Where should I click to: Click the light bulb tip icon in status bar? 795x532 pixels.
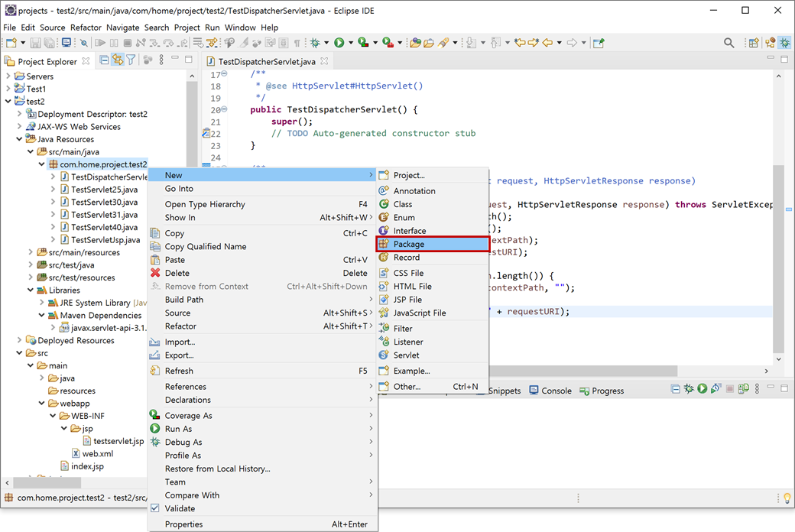click(x=787, y=498)
